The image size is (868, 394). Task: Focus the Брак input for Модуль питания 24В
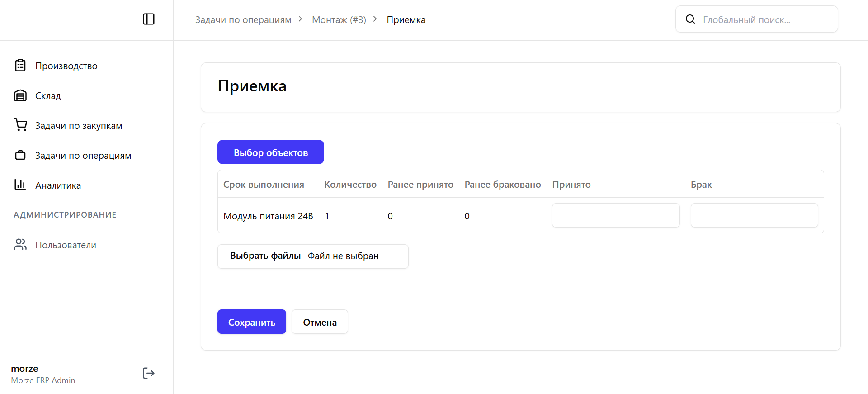click(x=754, y=215)
